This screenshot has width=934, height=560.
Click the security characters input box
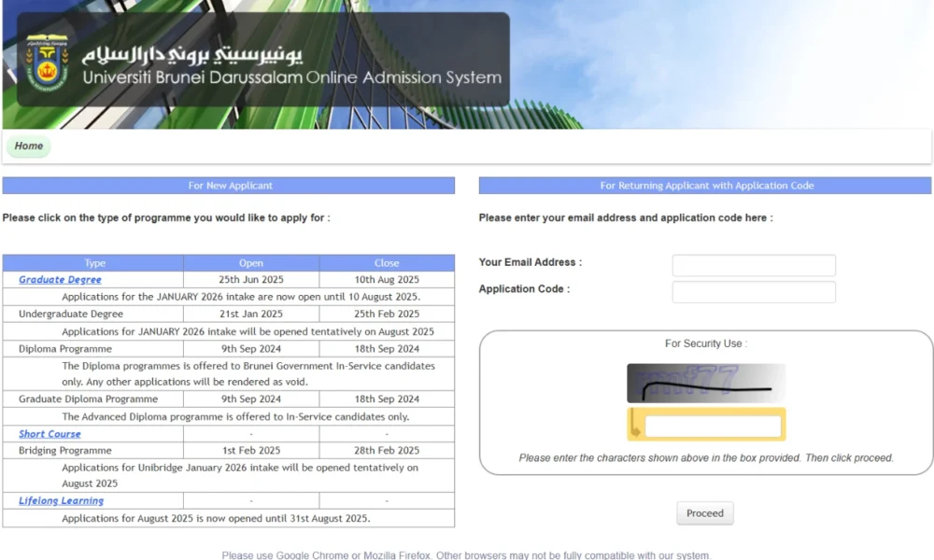click(x=713, y=427)
